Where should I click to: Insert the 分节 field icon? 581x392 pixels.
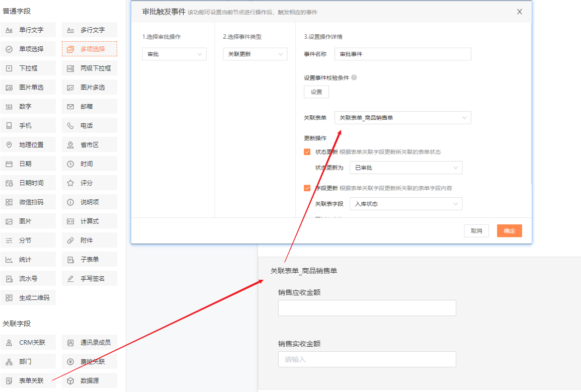tap(9, 241)
